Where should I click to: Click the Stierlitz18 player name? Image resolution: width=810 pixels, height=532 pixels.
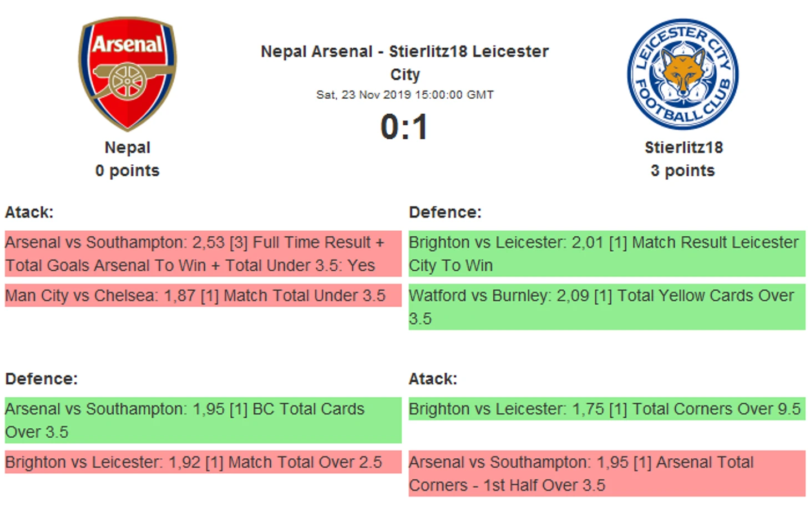pos(684,148)
